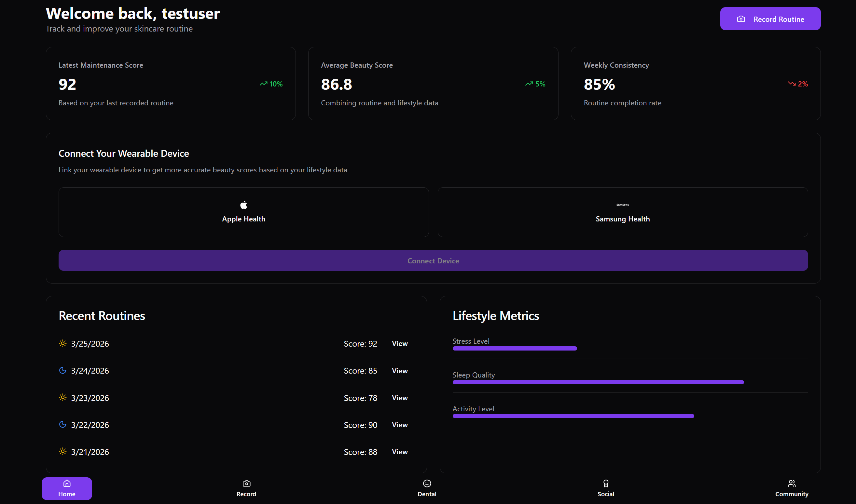This screenshot has height=504, width=856.
Task: Click the Stress Level progress bar
Action: pos(514,349)
